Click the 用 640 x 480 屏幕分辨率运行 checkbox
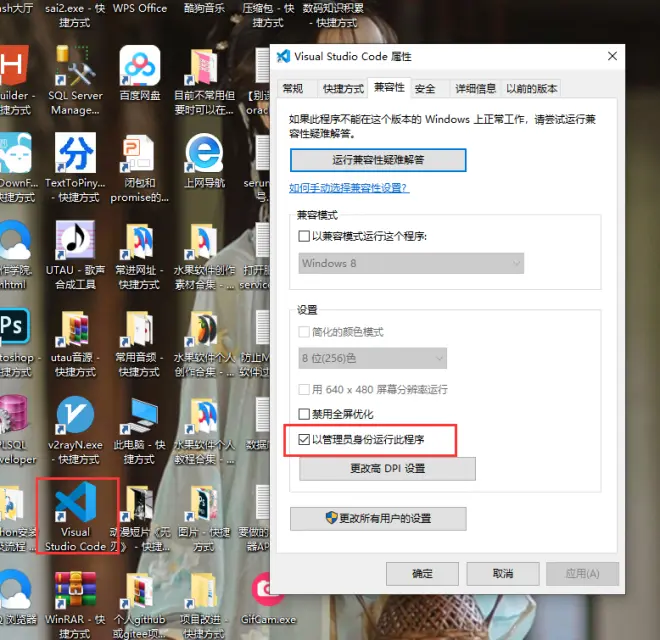This screenshot has height=640, width=660. [x=304, y=389]
